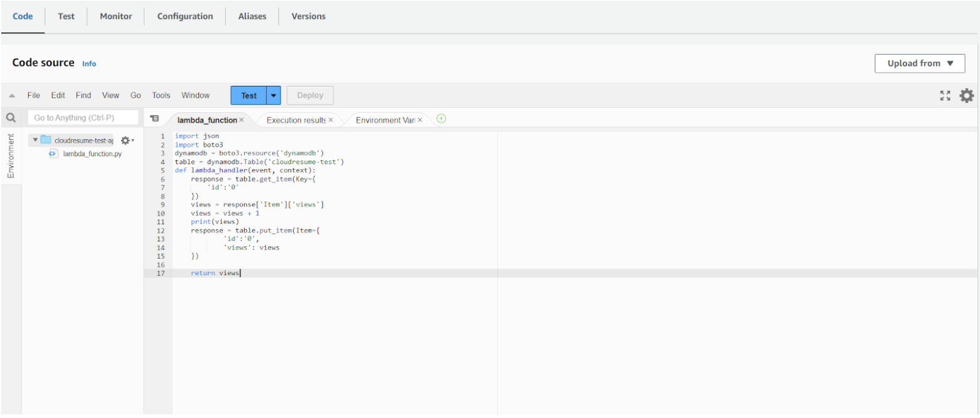Viewport: 980px width, 418px height.
Task: Close the Environment Variables tab
Action: (x=420, y=120)
